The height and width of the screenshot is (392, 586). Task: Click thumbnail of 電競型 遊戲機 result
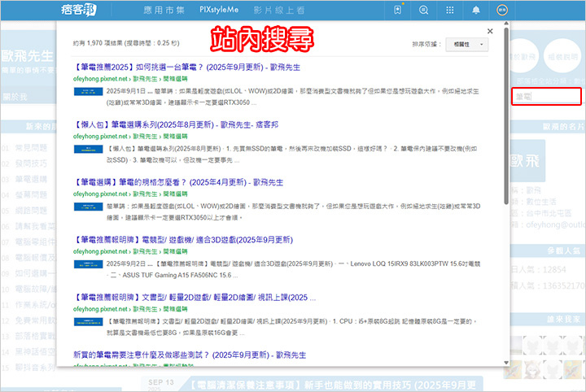point(88,264)
